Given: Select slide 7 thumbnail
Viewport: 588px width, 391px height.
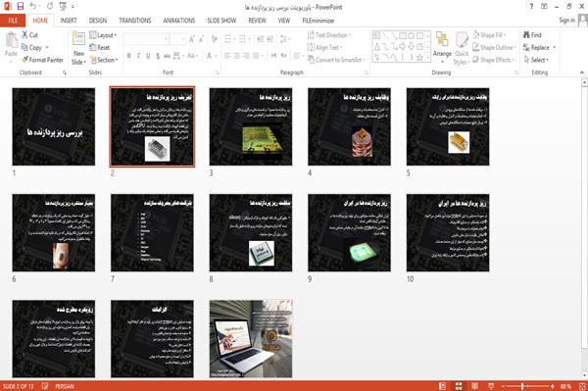Looking at the screenshot, I should [x=152, y=232].
